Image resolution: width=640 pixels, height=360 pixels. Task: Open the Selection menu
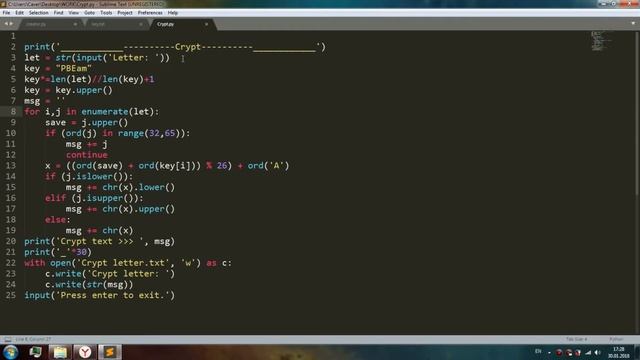[38, 13]
